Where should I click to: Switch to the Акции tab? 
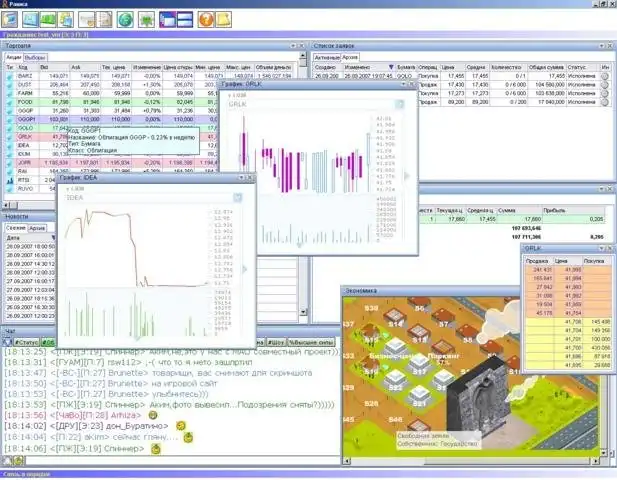pos(14,57)
